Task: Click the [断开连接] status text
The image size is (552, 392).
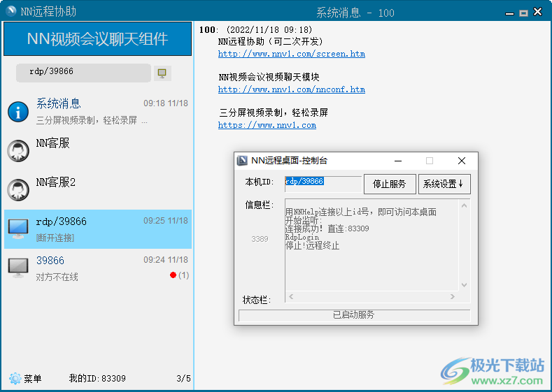Action: [55, 238]
